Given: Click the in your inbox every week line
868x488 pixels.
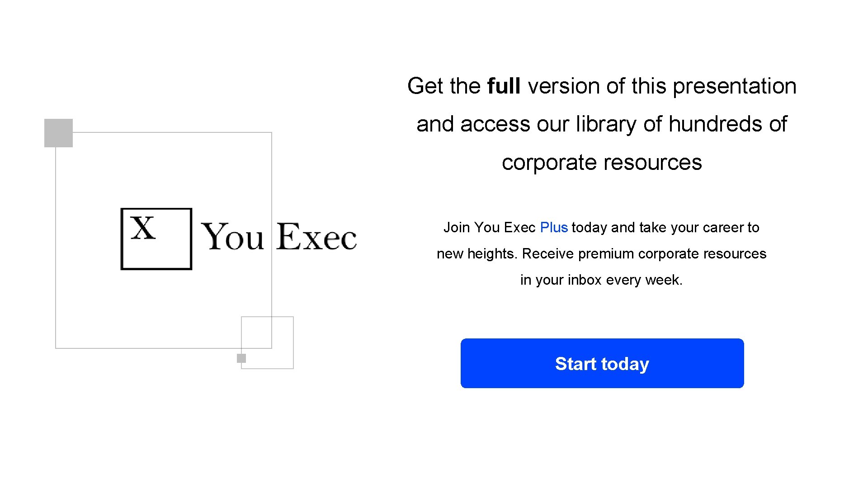Looking at the screenshot, I should pos(601,280).
